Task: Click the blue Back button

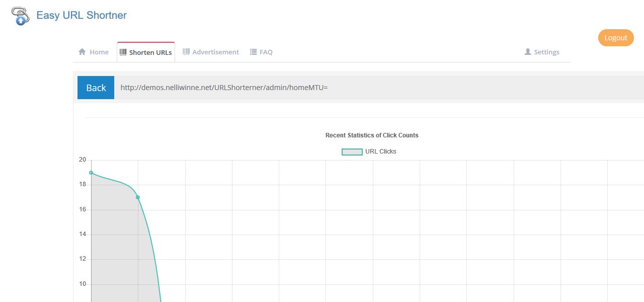Action: [x=96, y=88]
